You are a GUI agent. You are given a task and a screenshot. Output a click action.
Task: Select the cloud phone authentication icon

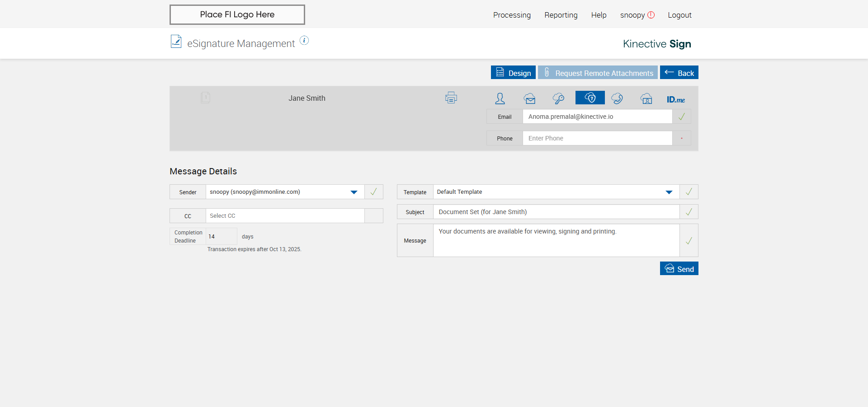pos(617,98)
